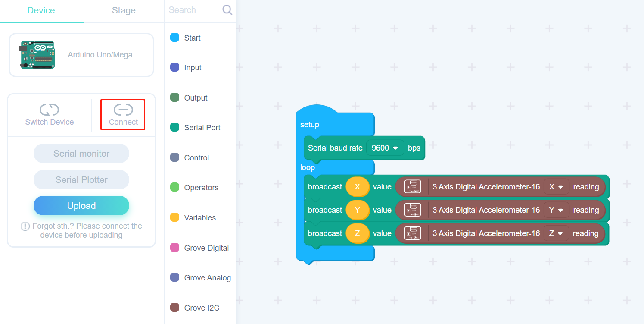The width and height of the screenshot is (644, 324).
Task: Click the yellow Z variable in broadcast block
Action: click(357, 233)
